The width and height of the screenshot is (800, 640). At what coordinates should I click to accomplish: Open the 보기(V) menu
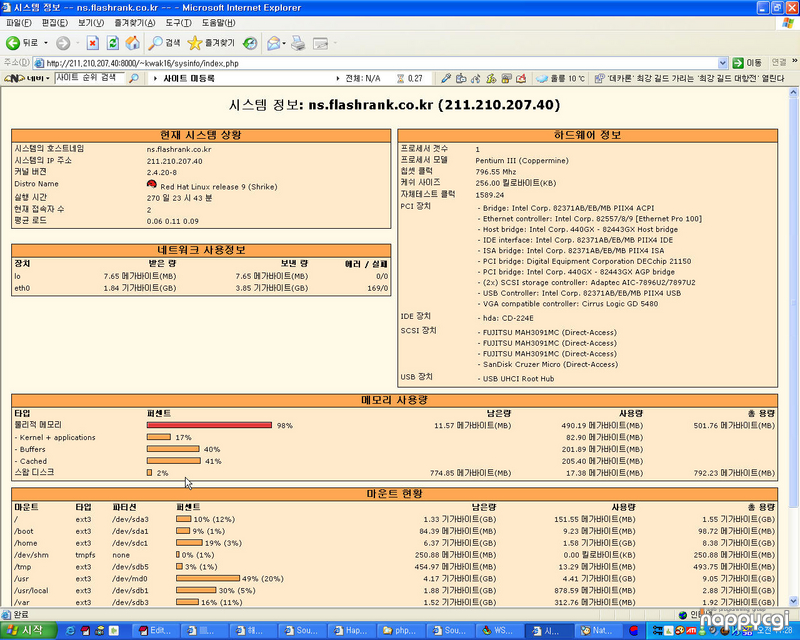click(x=91, y=23)
